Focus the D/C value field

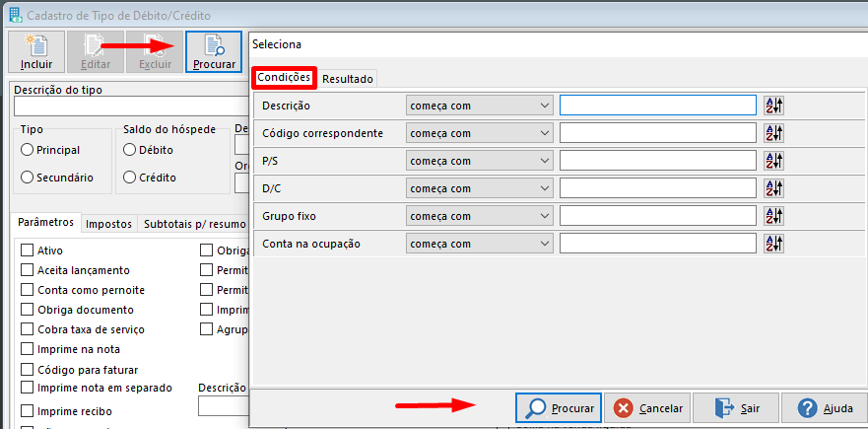[657, 188]
